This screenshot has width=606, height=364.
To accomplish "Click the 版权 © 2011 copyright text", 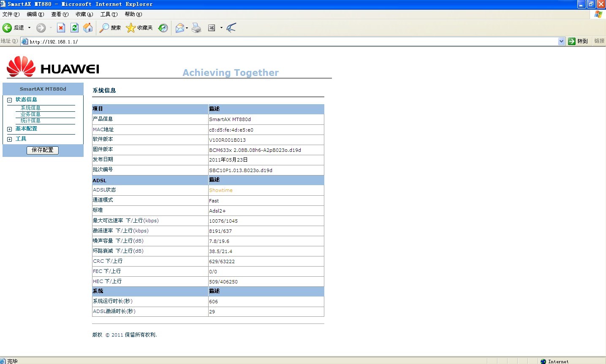I will click(x=125, y=335).
